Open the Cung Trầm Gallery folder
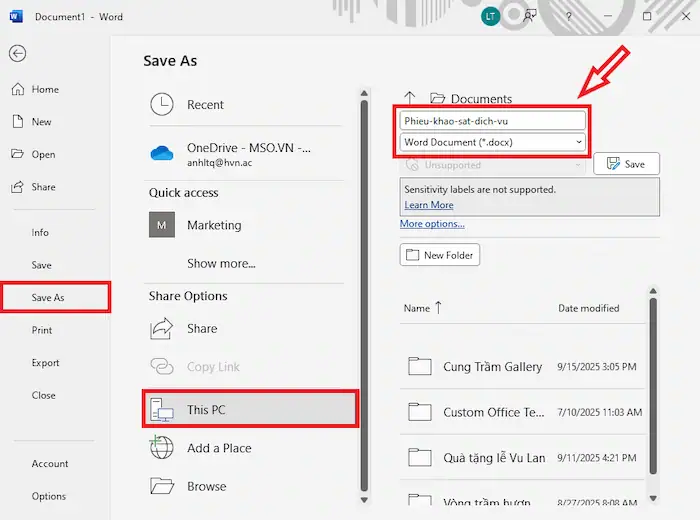 coord(492,367)
